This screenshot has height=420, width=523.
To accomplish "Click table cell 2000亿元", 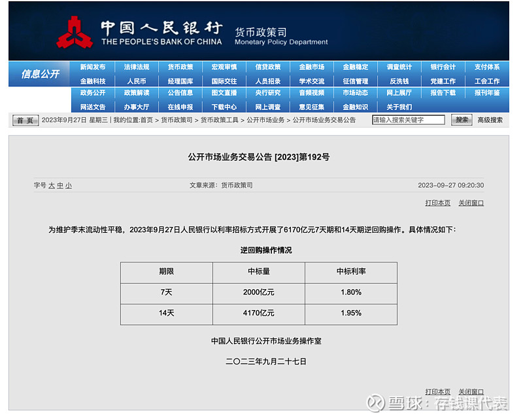I will [x=259, y=292].
